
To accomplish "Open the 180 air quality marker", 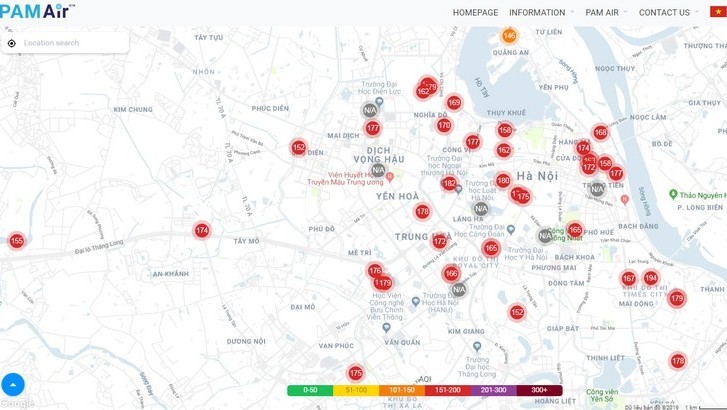I will (503, 181).
